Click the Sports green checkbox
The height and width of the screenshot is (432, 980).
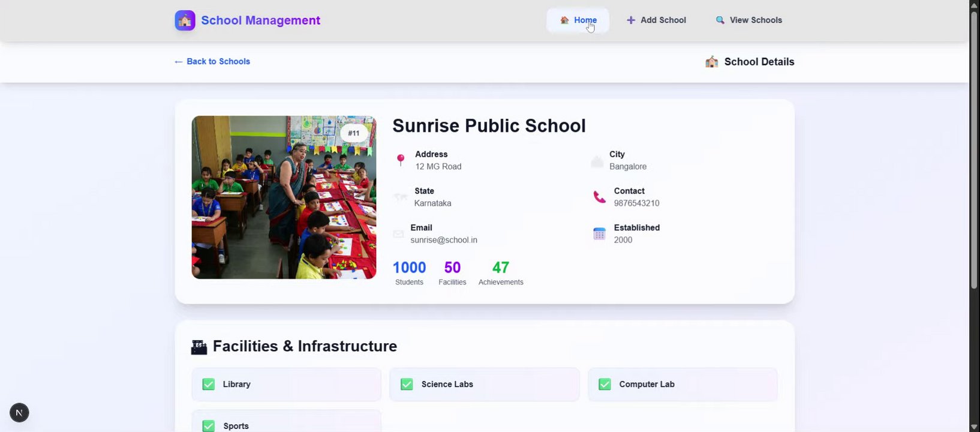[x=209, y=426]
